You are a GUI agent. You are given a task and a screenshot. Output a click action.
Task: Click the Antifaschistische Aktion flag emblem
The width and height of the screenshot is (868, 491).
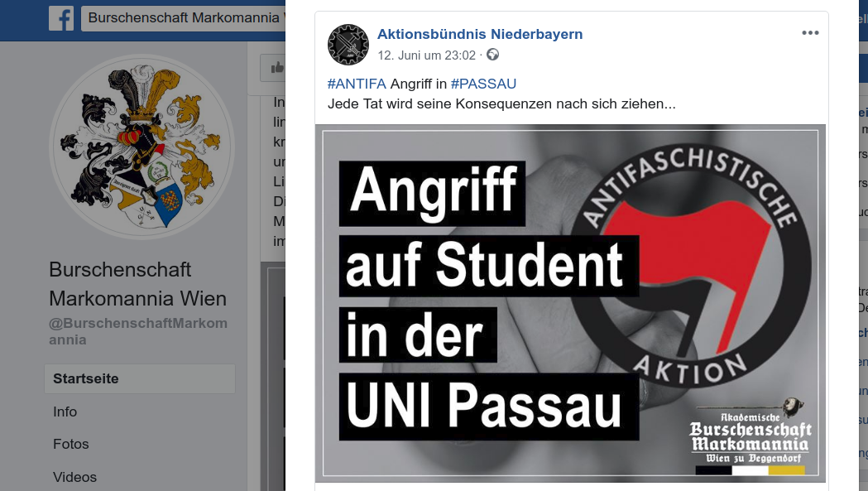pos(692,266)
